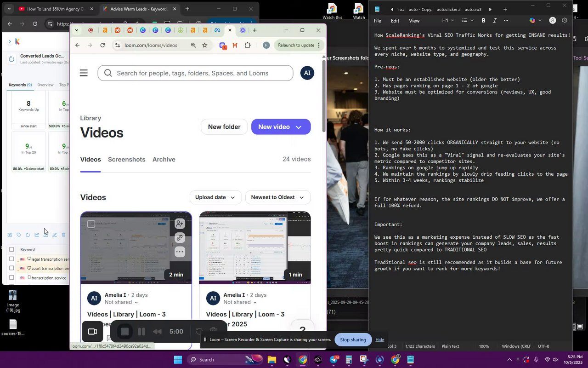Viewport: 588px width, 368px height.
Task: Click Stop sharing button
Action: coord(353,340)
